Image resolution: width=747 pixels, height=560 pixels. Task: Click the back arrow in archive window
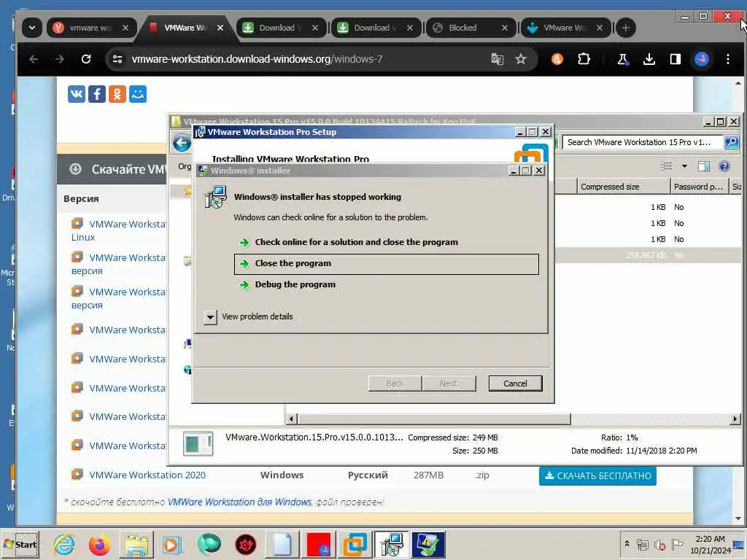[x=182, y=143]
